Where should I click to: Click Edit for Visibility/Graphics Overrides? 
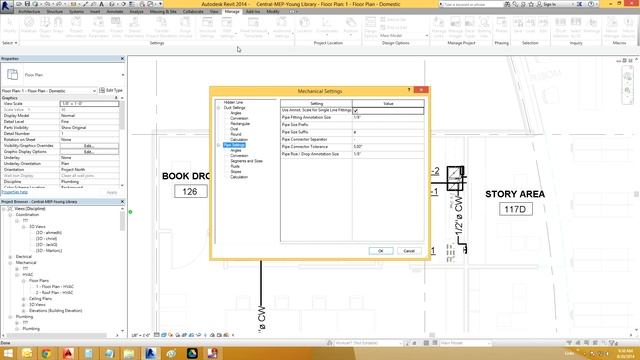[89, 146]
